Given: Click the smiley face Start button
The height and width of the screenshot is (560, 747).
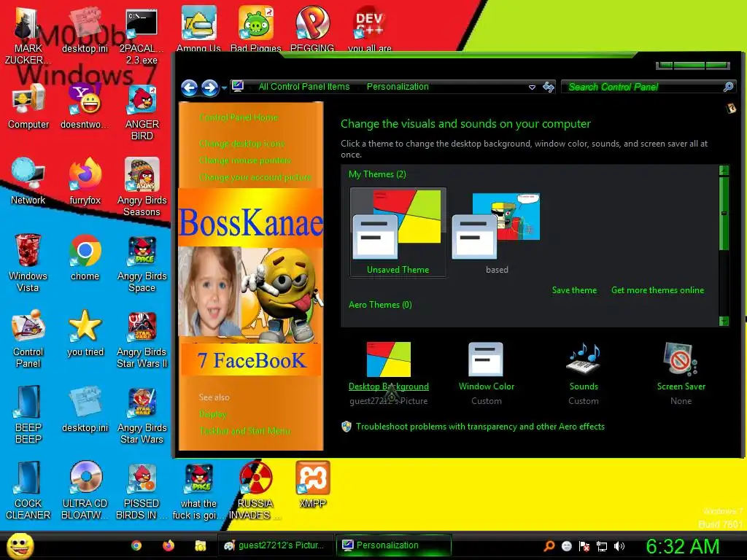Looking at the screenshot, I should (x=20, y=545).
